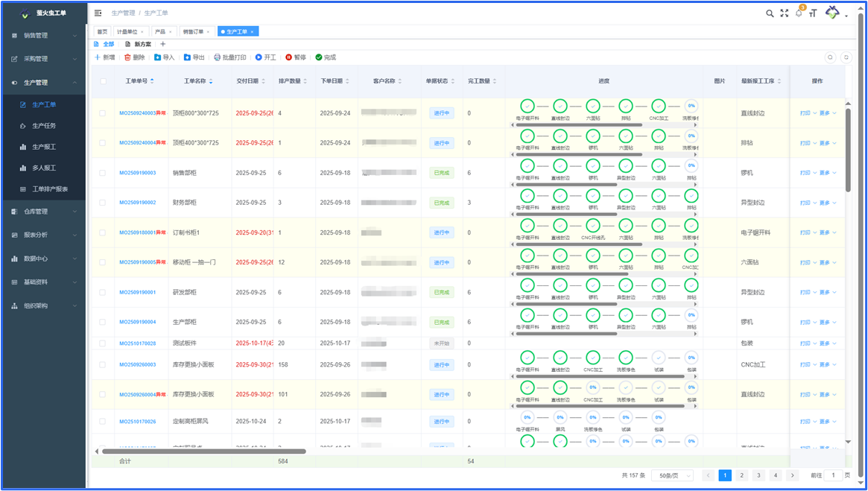Screen dimensions: 868x491
Task: Open the search magnifier in top bar
Action: click(770, 13)
